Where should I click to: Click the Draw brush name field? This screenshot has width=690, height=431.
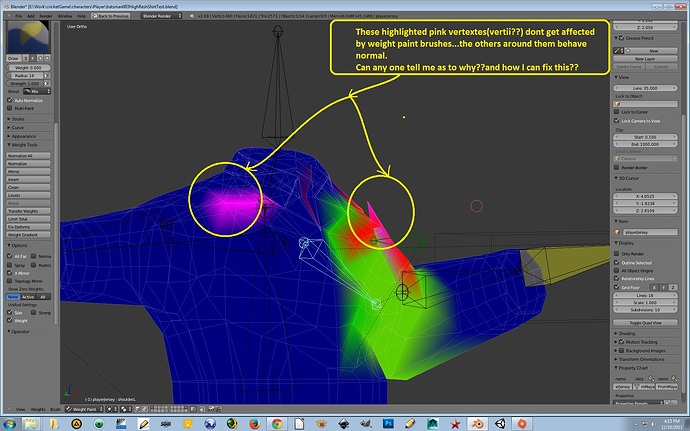click(x=14, y=59)
